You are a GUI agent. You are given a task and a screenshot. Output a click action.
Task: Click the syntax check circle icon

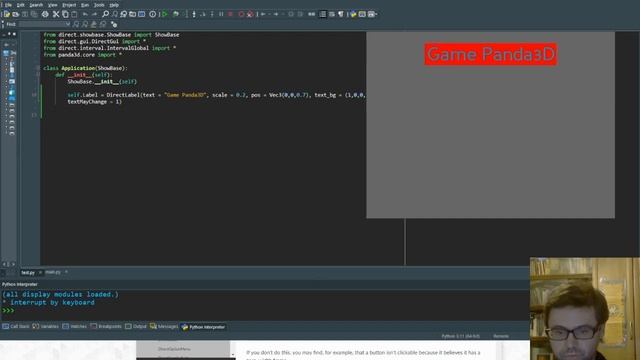[153, 14]
